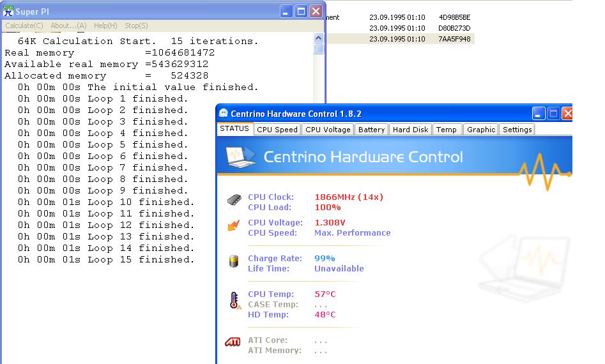Open the Battery tab
Image resolution: width=605 pixels, height=364 pixels.
tap(371, 130)
